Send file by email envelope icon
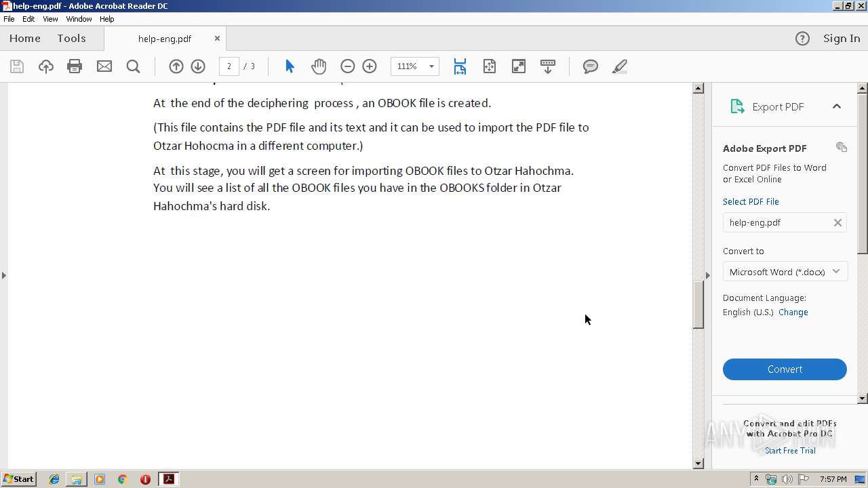 tap(104, 66)
